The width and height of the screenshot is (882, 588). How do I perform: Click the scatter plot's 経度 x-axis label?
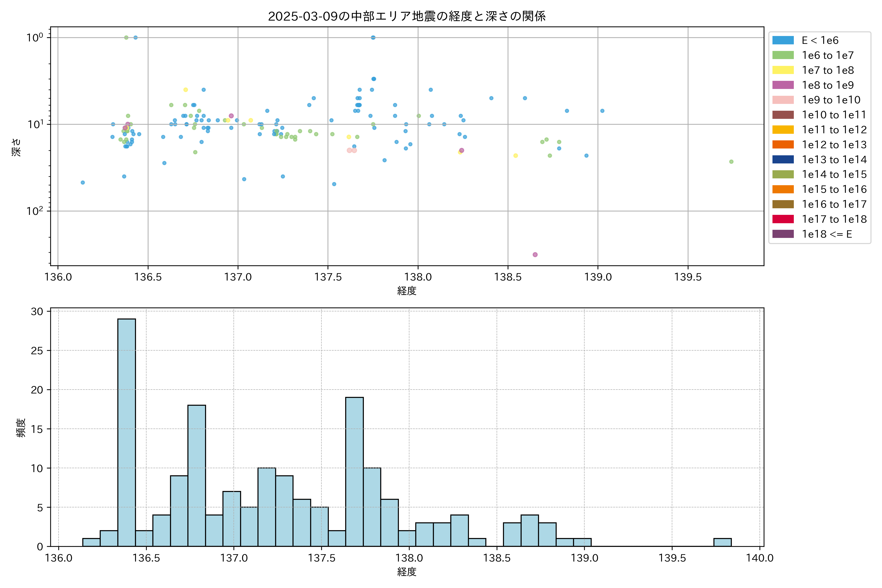[x=406, y=291]
